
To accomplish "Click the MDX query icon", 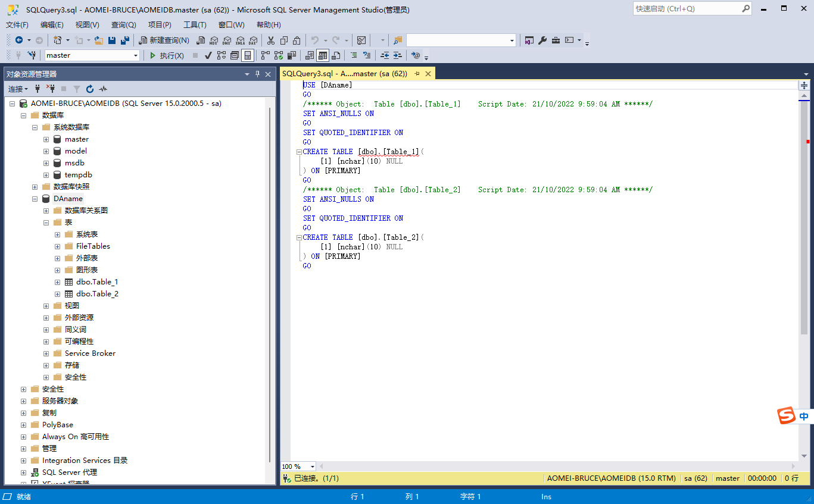I will pos(214,40).
